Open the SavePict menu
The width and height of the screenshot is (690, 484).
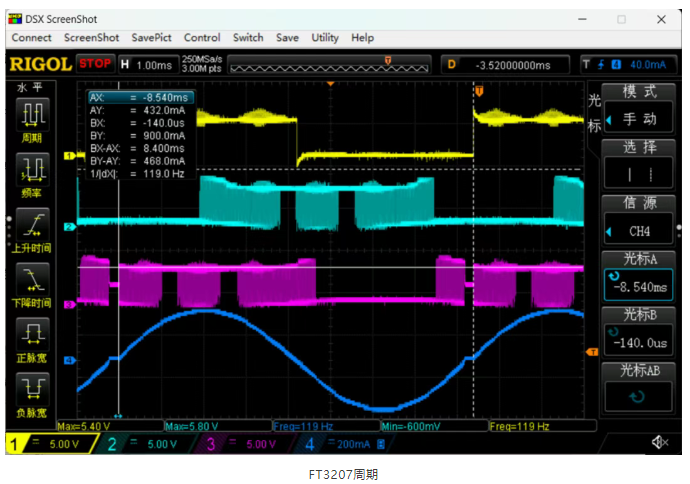point(151,38)
